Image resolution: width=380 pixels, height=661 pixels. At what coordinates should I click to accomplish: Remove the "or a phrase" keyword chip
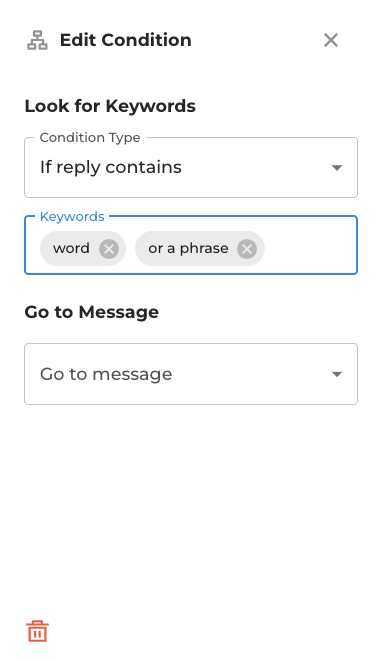tap(247, 249)
